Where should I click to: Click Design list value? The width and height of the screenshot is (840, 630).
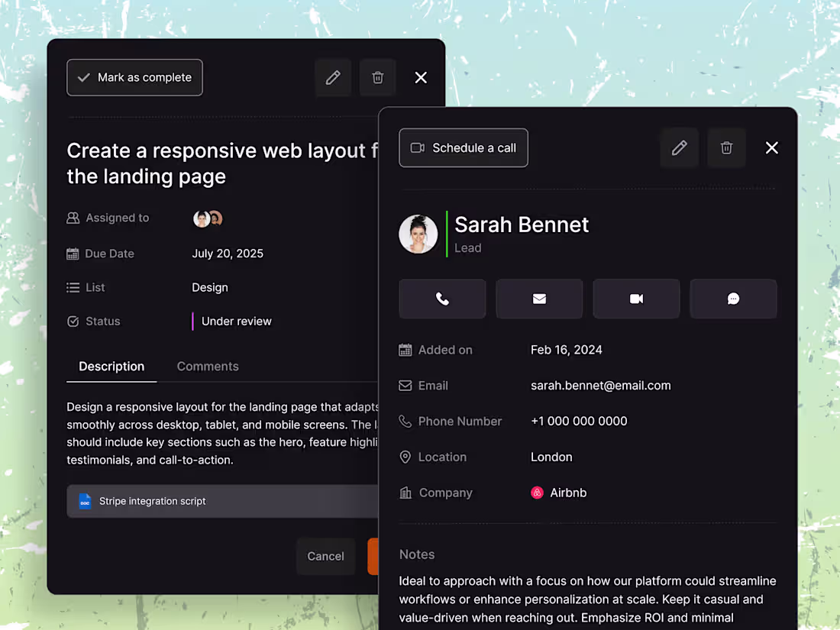(x=210, y=288)
